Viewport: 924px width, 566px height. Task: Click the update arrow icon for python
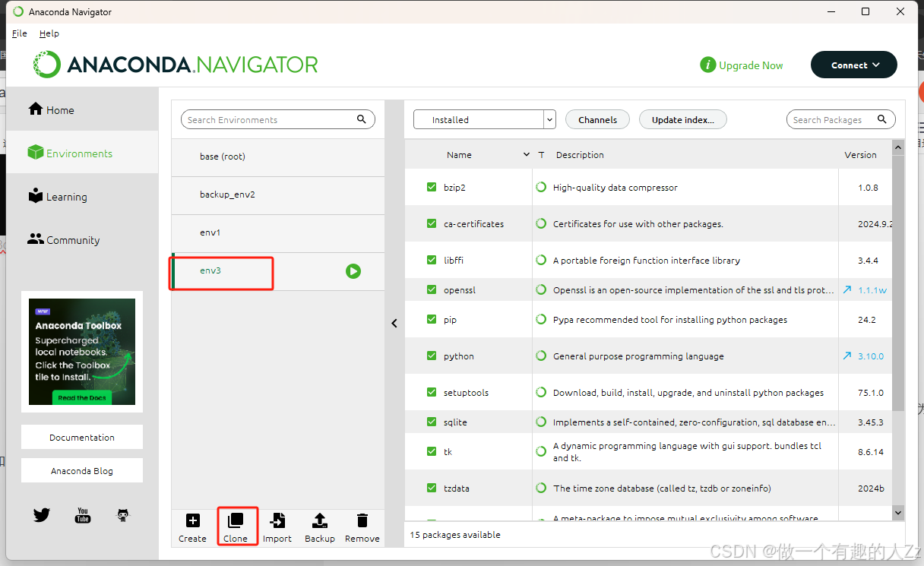point(847,356)
